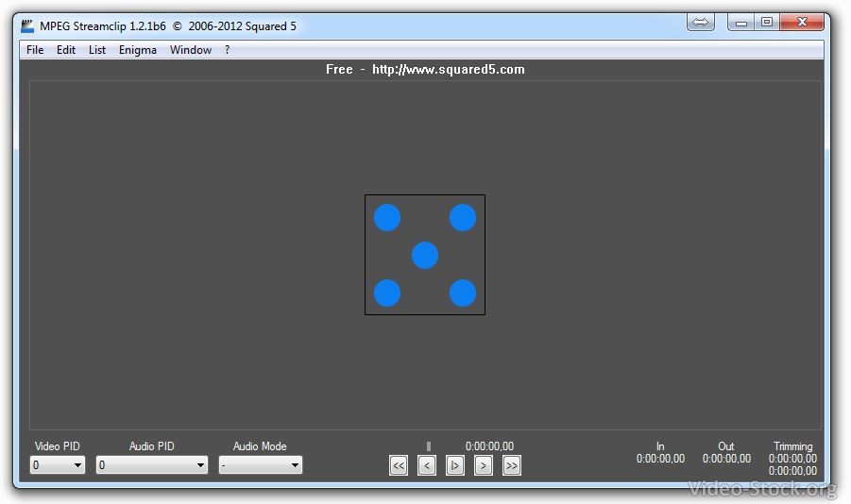Expand the Audio PID dropdown
Image resolution: width=851 pixels, height=504 pixels.
click(x=152, y=465)
